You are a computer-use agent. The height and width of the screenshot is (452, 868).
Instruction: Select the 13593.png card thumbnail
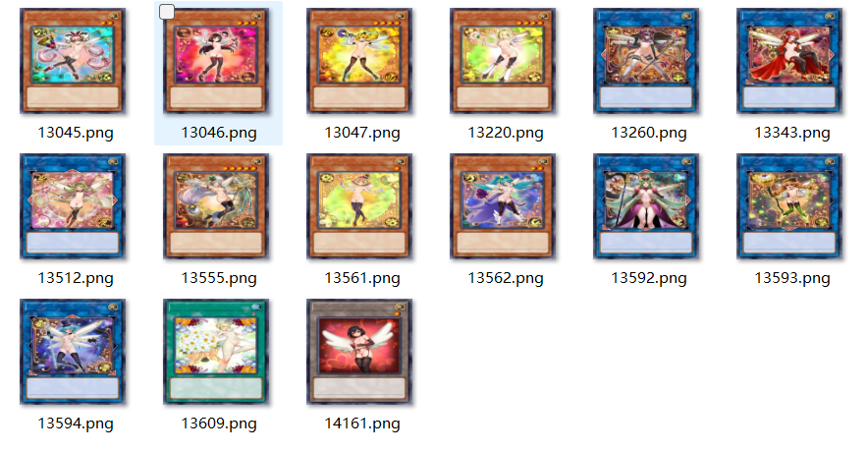(x=789, y=206)
